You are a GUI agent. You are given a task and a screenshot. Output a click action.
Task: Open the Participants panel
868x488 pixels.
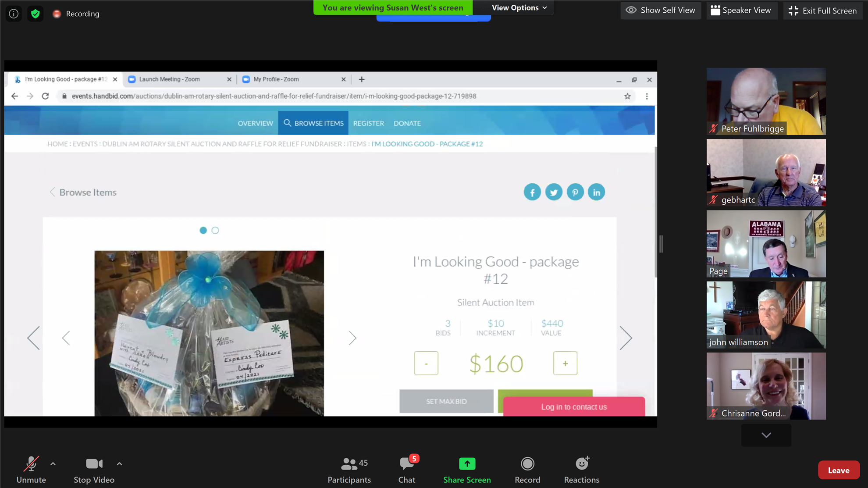[349, 470]
